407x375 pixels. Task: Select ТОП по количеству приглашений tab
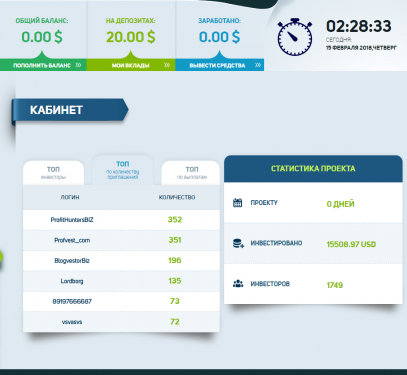pos(123,170)
